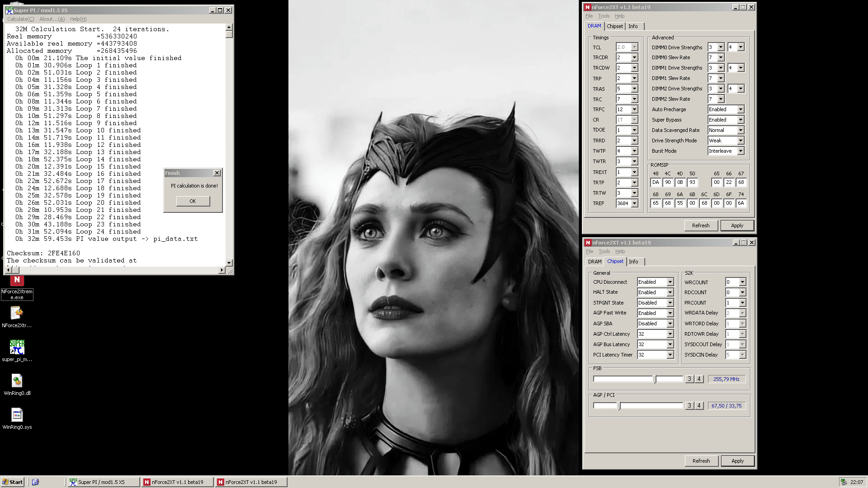Viewport: 868px width, 488px height.
Task: Expand the AGP Fast Write dropdown
Action: point(670,313)
